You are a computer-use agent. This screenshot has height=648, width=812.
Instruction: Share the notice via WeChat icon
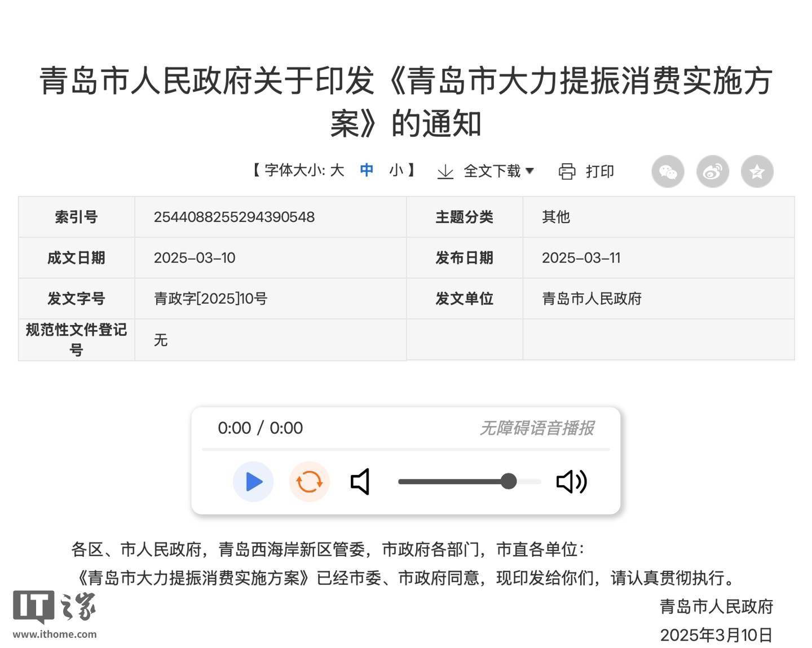point(668,171)
